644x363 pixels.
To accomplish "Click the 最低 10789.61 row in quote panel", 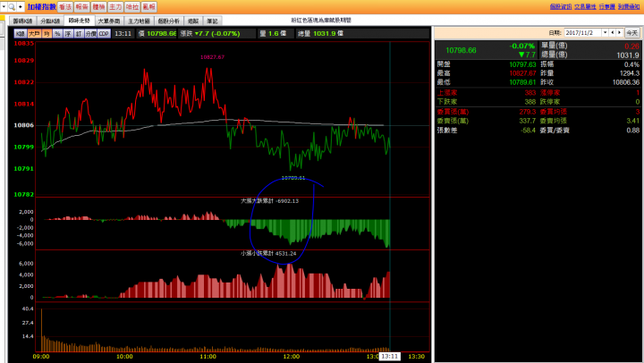I will tap(487, 82).
